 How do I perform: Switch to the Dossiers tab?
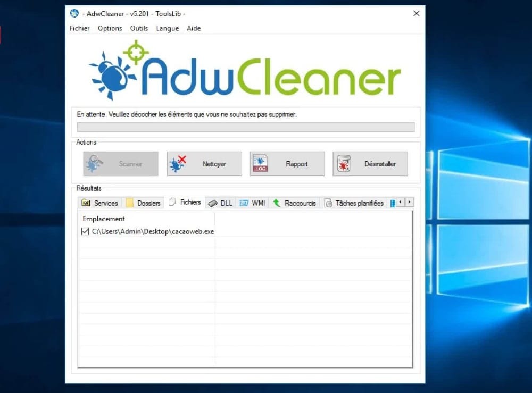tap(143, 203)
